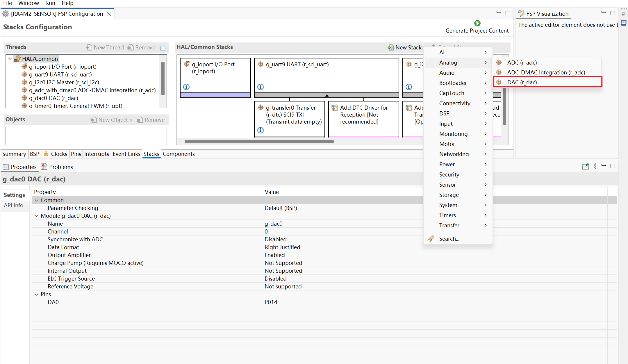Collapse Module g_dac0 DAC property group
Viewport: 628px width, 364px height.
(x=37, y=216)
